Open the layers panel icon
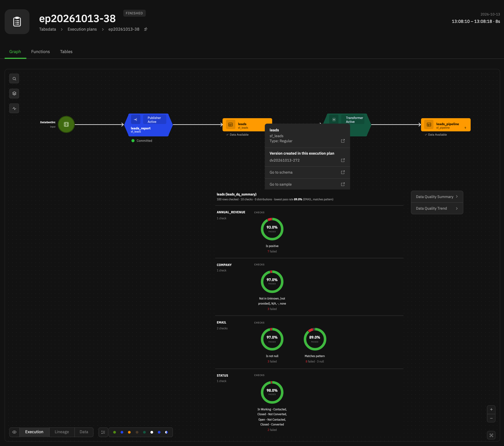The width and height of the screenshot is (504, 446). pyautogui.click(x=14, y=93)
